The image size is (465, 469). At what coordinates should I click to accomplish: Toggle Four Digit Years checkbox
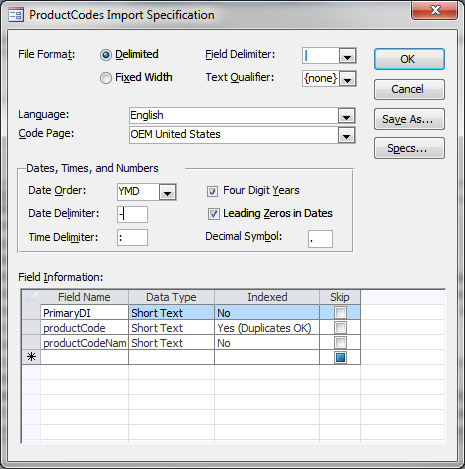[212, 191]
